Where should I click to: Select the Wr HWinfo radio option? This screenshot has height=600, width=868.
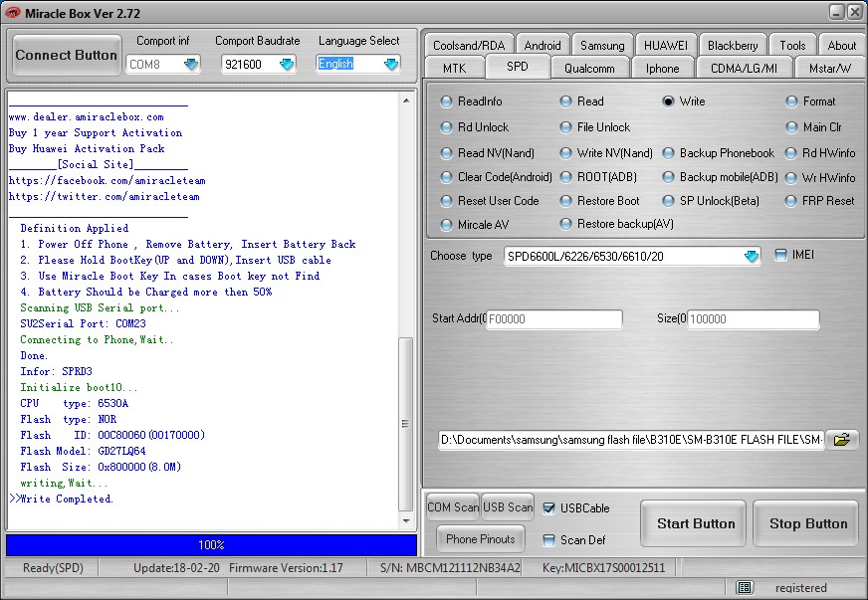791,178
